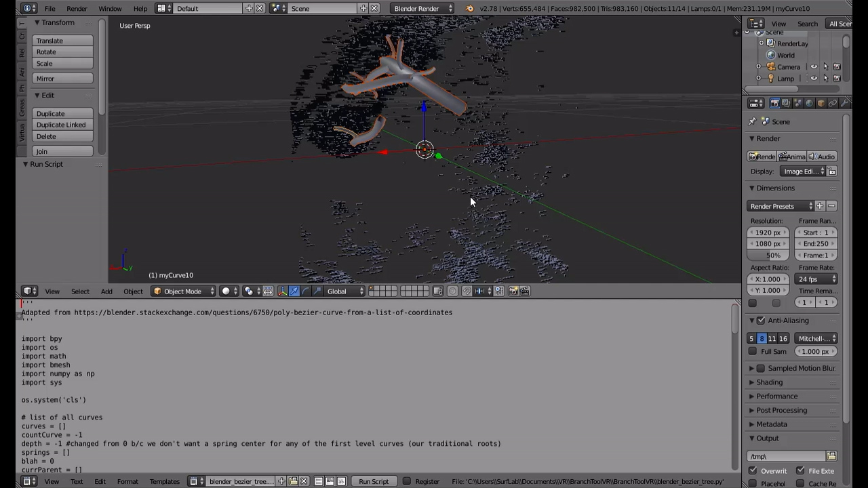Open the Global orientation dropdown
The width and height of the screenshot is (868, 488).
pos(344,291)
